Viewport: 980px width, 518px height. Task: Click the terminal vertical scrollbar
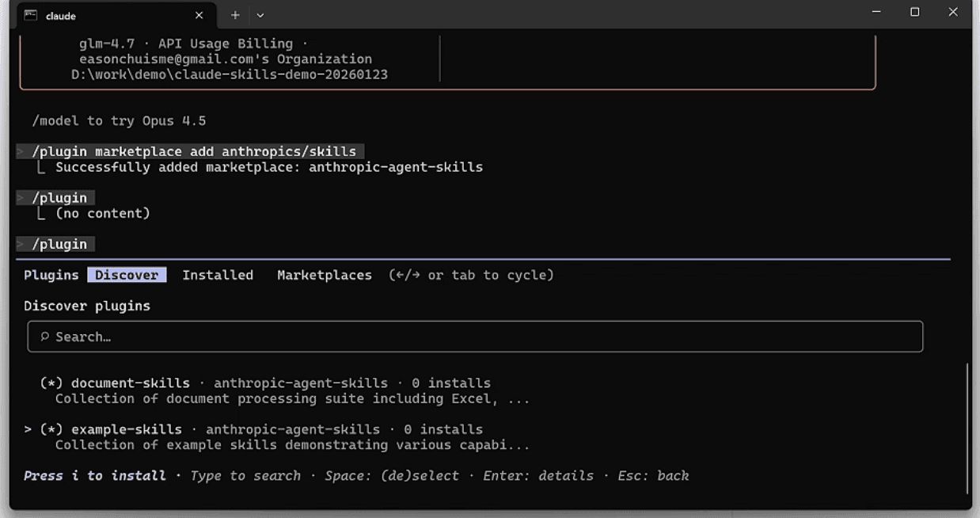pyautogui.click(x=967, y=428)
